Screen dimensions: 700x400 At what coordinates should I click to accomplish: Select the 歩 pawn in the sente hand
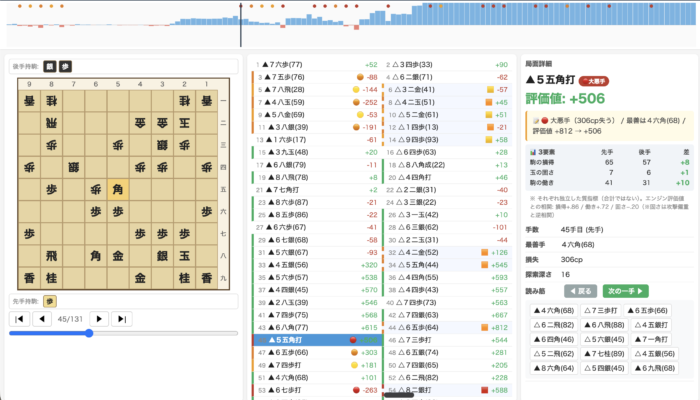(49, 300)
